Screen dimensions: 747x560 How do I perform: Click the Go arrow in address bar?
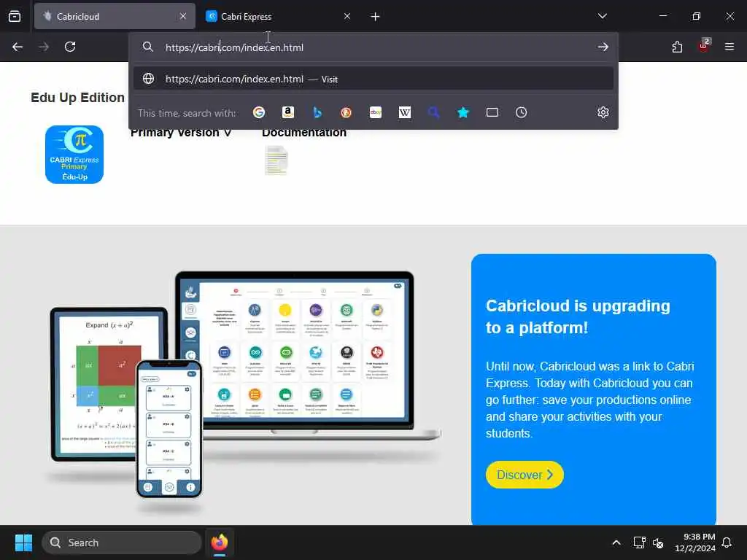[x=603, y=47]
